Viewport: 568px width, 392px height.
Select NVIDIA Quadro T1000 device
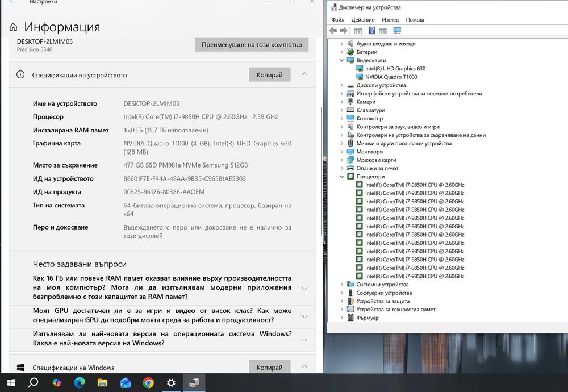[391, 77]
